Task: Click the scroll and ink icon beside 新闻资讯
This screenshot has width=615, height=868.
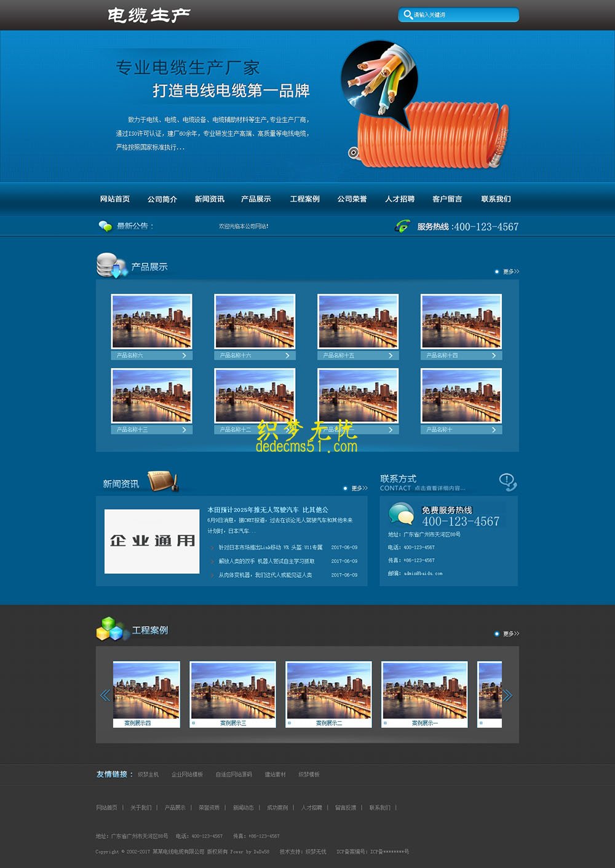Action: coord(163,481)
